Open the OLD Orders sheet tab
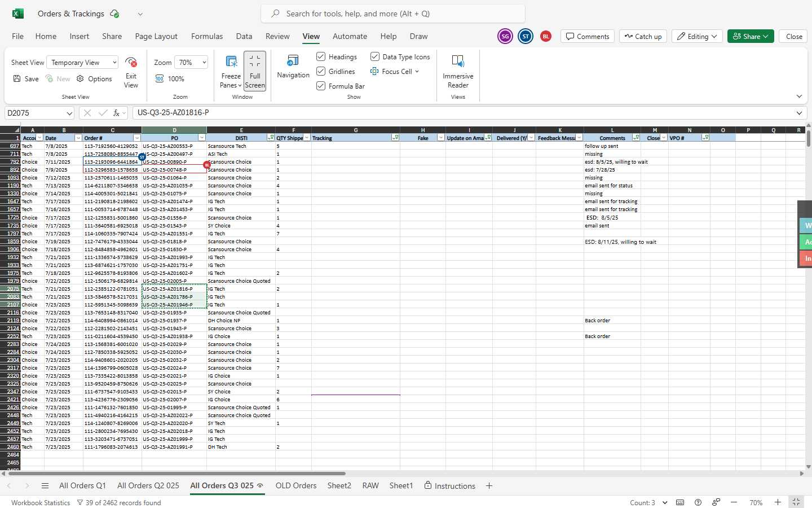The height and width of the screenshot is (508, 812). (296, 485)
